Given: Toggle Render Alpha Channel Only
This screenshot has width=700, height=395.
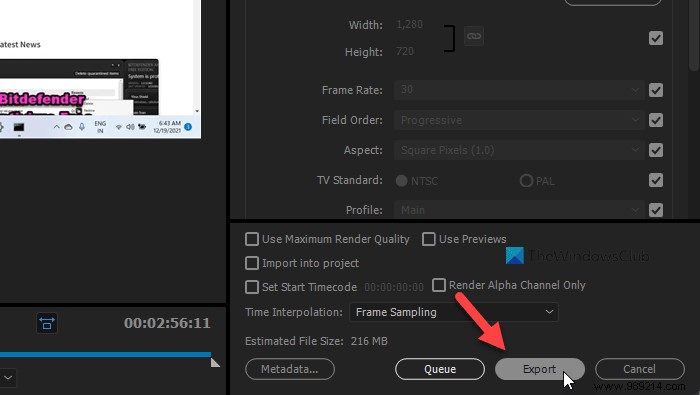Looking at the screenshot, I should pos(439,285).
